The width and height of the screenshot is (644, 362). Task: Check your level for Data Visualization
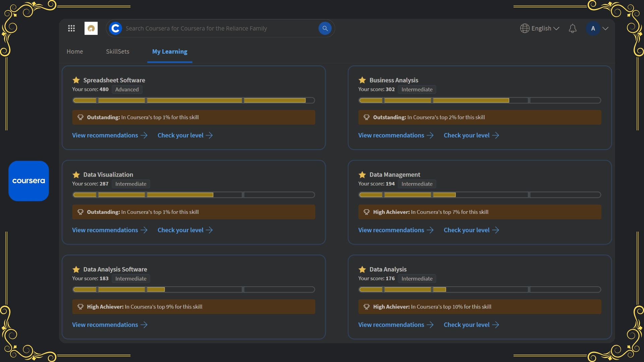coord(185,230)
